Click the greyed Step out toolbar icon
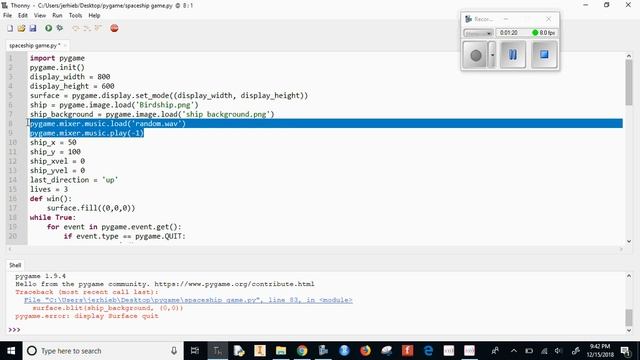640x360 pixels. coord(98,28)
